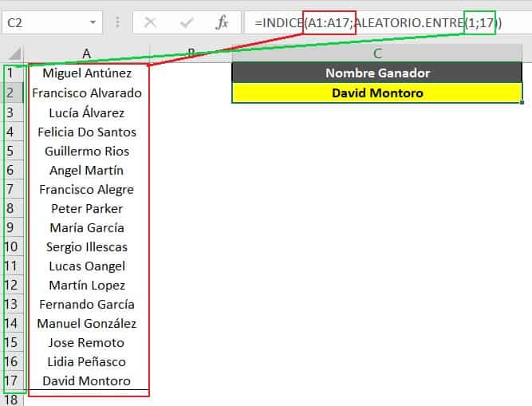Select row 16 header

coord(12,361)
